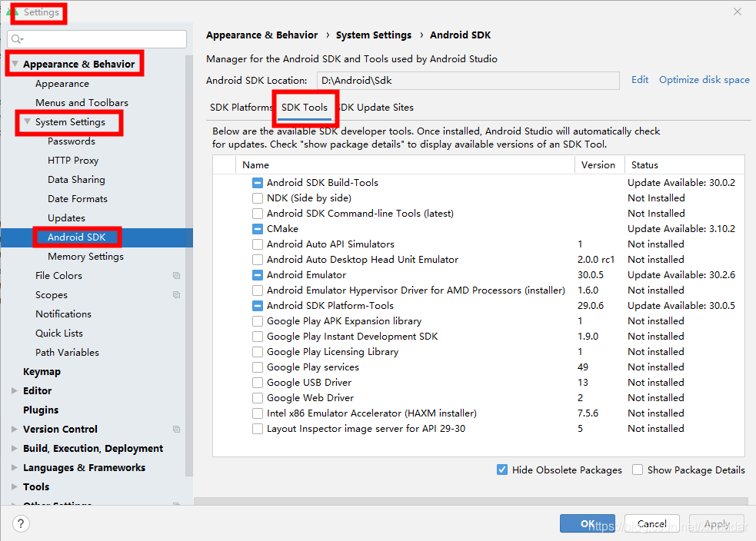Open Plugins settings
The height and width of the screenshot is (541, 756).
point(41,410)
